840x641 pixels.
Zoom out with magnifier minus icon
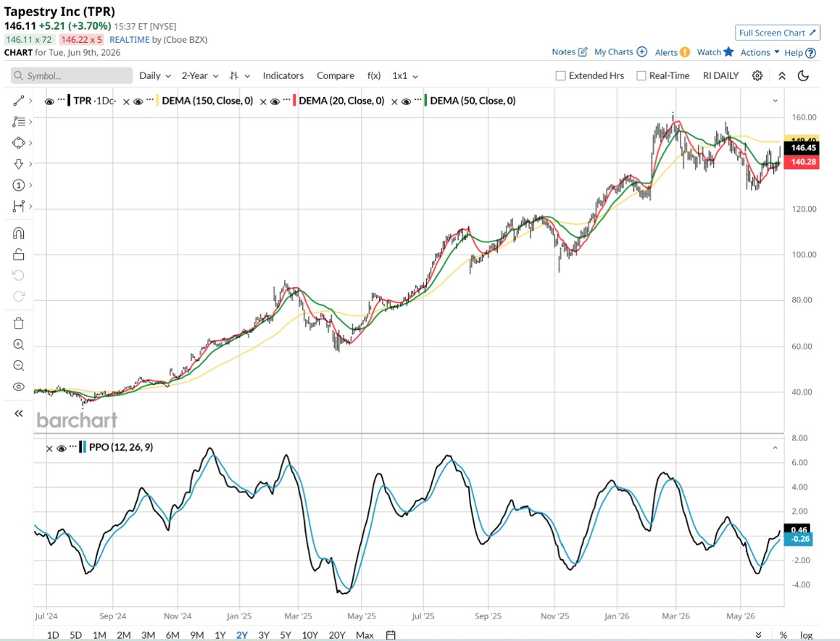pos(18,365)
